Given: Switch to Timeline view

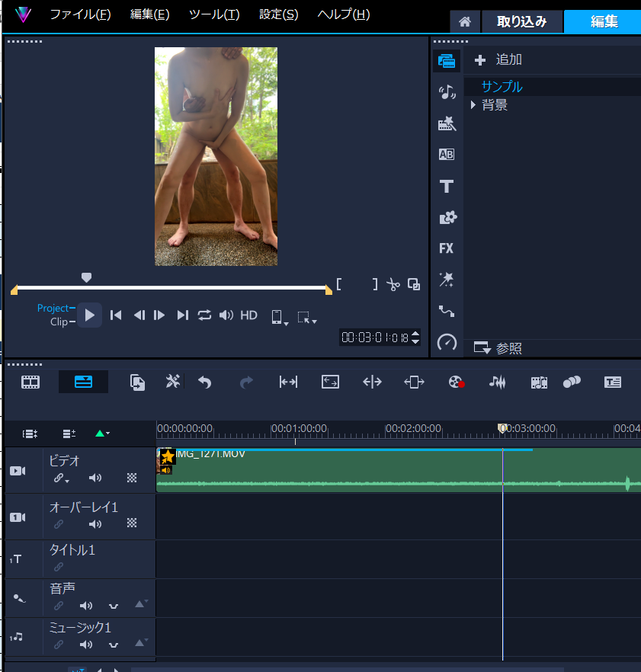Looking at the screenshot, I should pos(83,382).
